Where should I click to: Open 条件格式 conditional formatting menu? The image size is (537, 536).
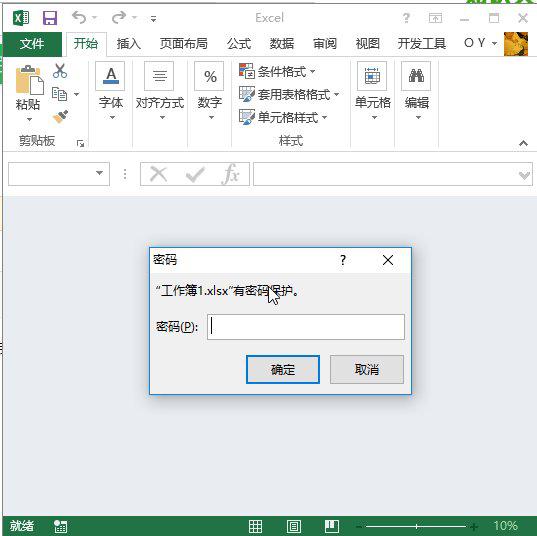[x=277, y=72]
